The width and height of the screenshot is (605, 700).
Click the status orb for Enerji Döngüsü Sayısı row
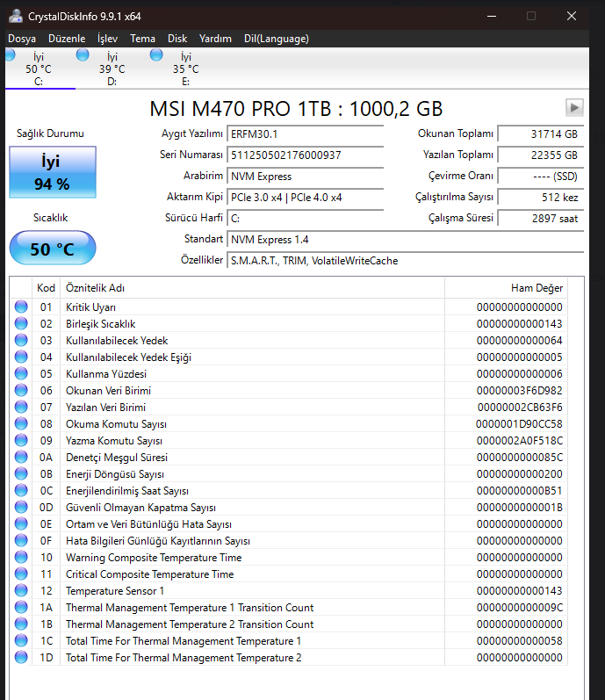click(x=21, y=473)
